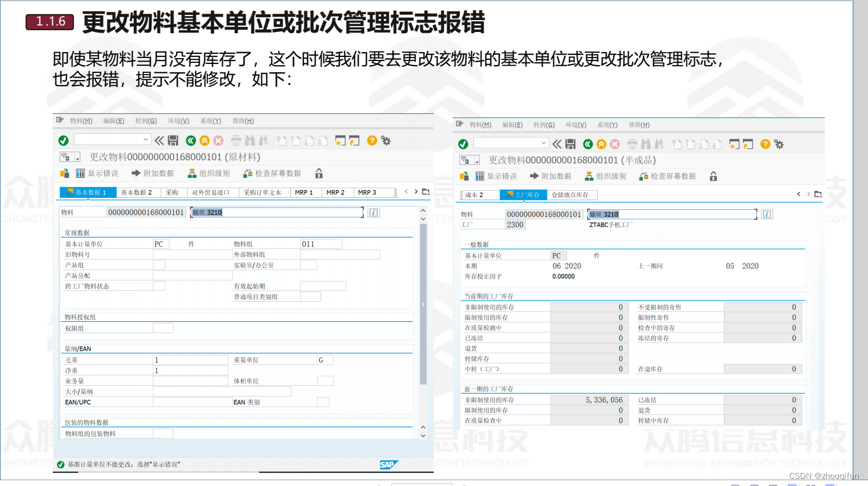Switch to 仓储地点库存 tab in right window
The height and width of the screenshot is (486, 868).
570,195
